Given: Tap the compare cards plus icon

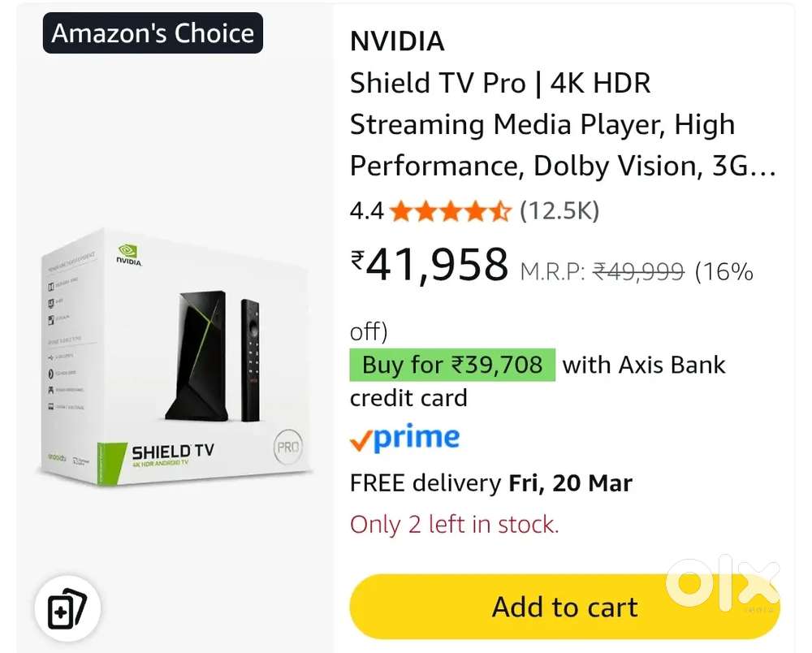Looking at the screenshot, I should point(67,610).
